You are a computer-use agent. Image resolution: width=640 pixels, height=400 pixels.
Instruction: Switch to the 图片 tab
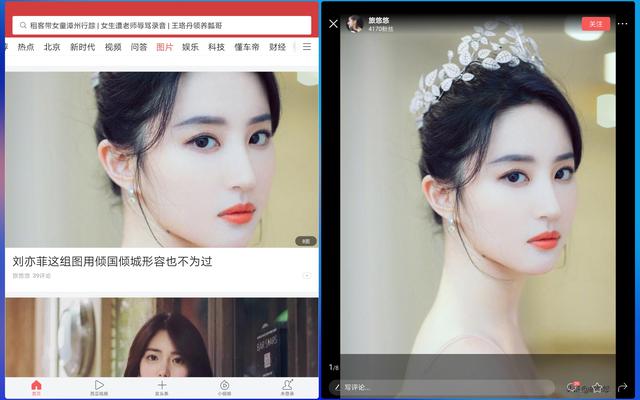pos(164,47)
